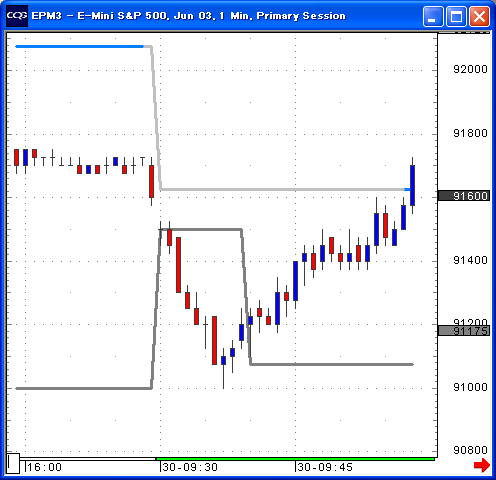Select the light gray study line near 91600

tap(283, 189)
